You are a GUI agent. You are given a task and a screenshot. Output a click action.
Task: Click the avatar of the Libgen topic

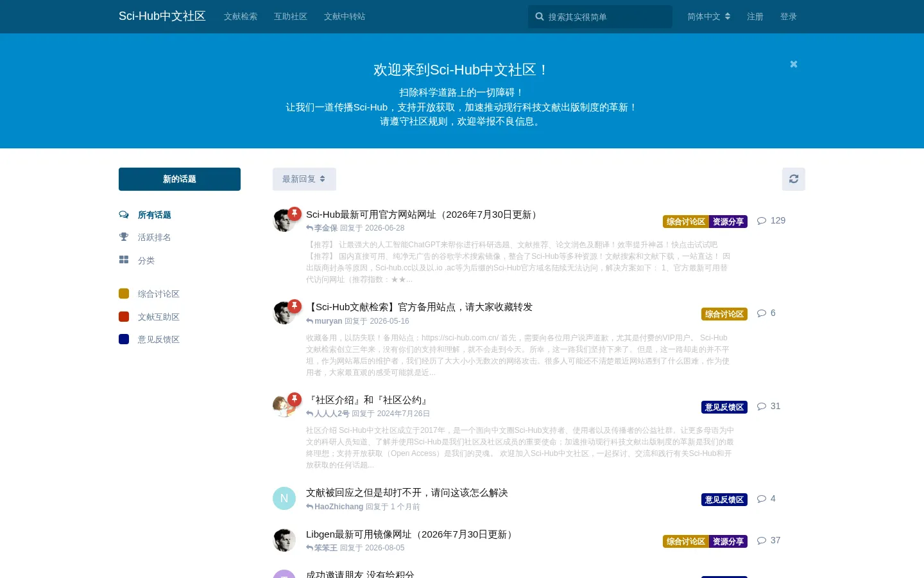coord(284,540)
